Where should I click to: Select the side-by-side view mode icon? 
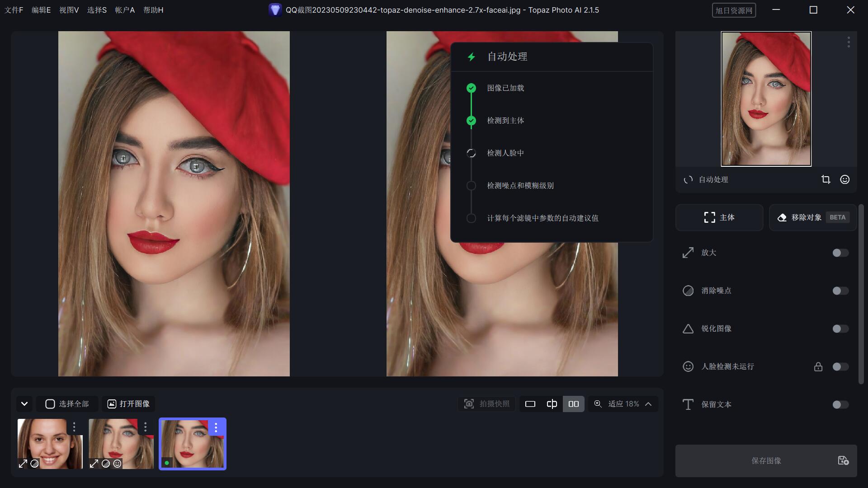(x=573, y=404)
